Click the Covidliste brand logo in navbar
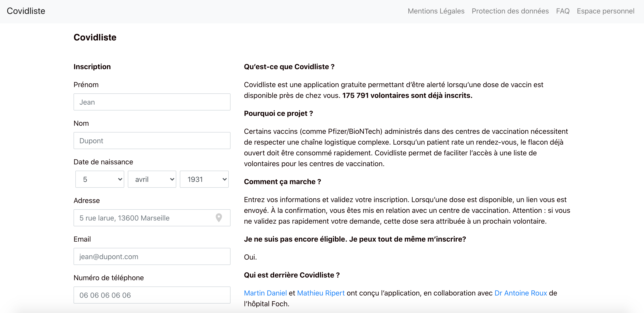The height and width of the screenshot is (313, 644). [26, 11]
